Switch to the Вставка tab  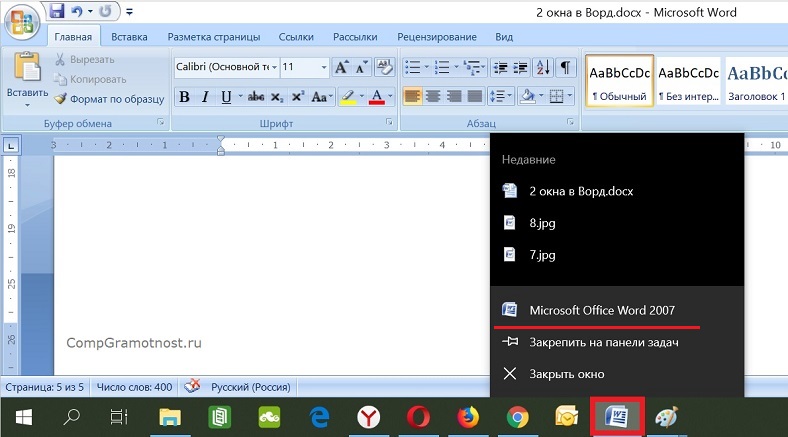(129, 37)
